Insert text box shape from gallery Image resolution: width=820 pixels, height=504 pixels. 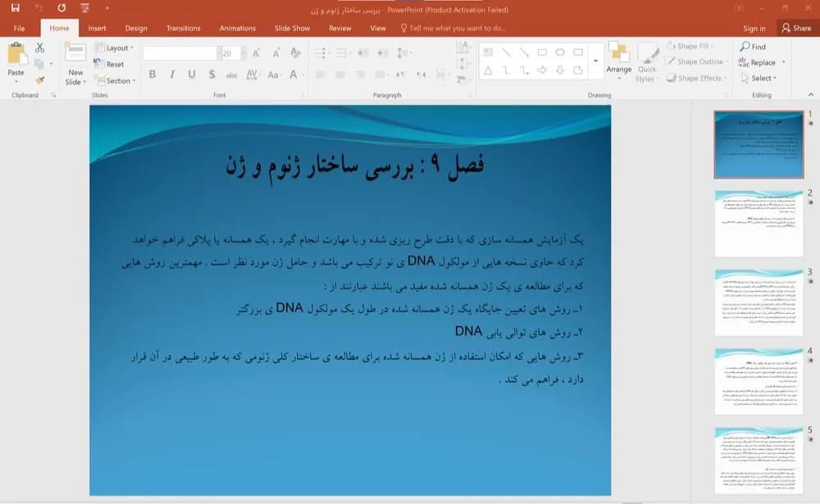(x=488, y=52)
